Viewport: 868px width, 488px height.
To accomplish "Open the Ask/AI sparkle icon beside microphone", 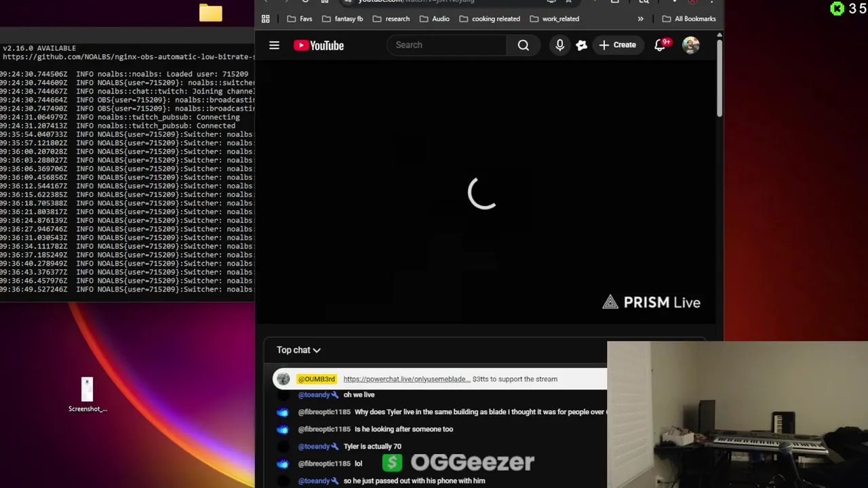I will tap(582, 45).
